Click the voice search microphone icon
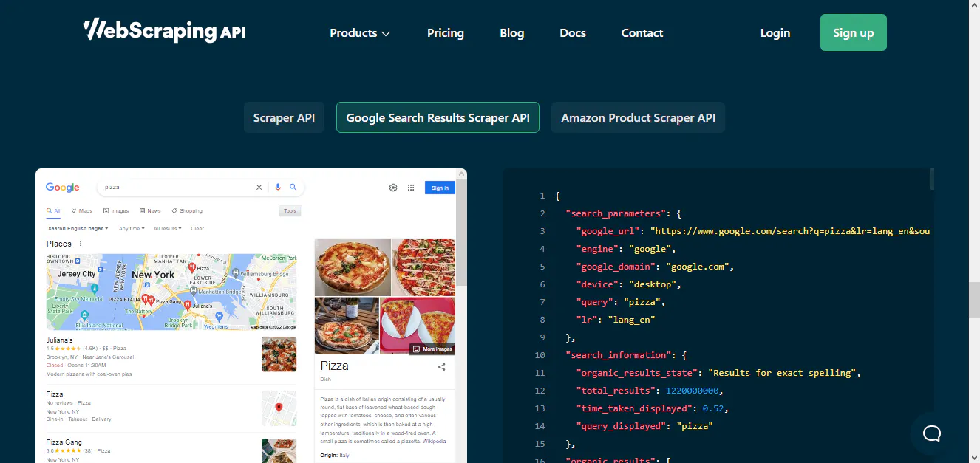The width and height of the screenshot is (980, 463). click(x=278, y=187)
